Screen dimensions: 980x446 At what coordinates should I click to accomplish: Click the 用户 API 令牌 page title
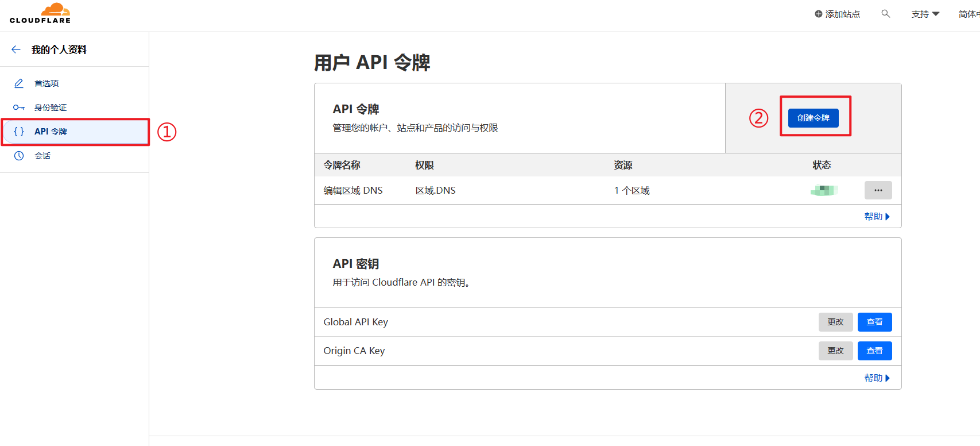(x=372, y=62)
